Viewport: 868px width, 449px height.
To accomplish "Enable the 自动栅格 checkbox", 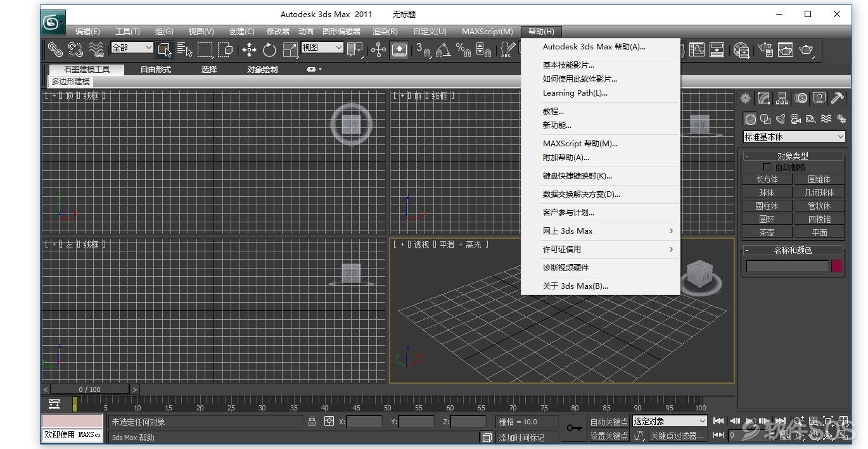I will click(x=767, y=167).
